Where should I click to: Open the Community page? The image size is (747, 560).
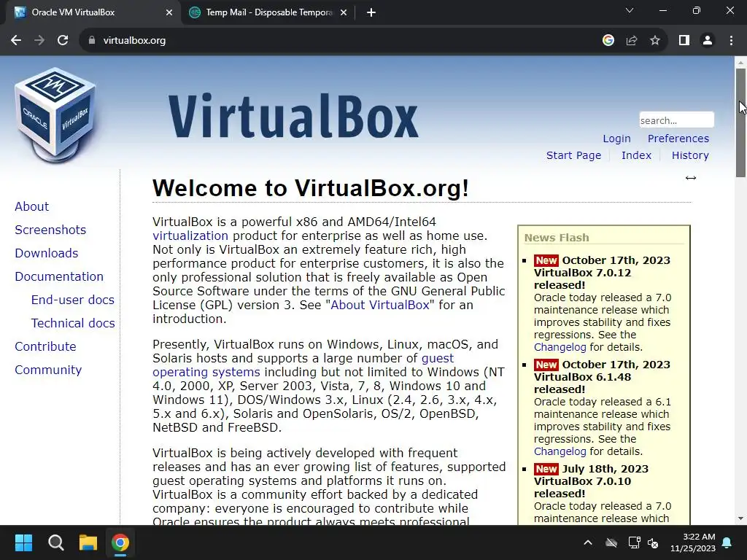point(48,370)
